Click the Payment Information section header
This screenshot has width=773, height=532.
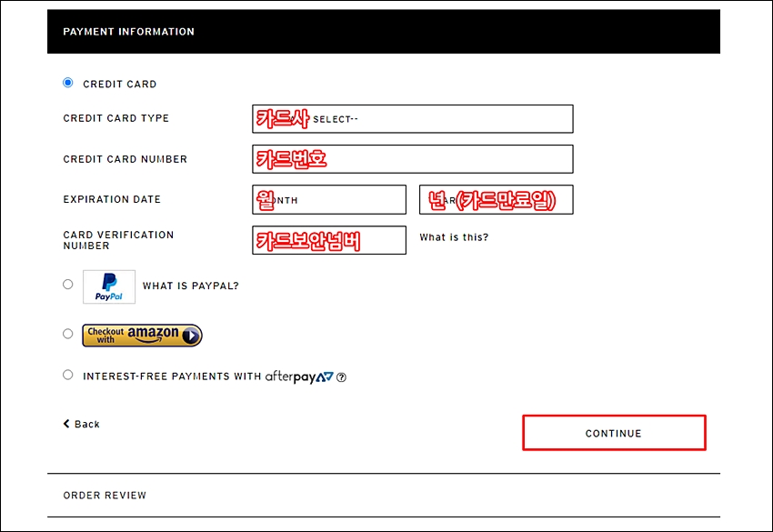384,32
